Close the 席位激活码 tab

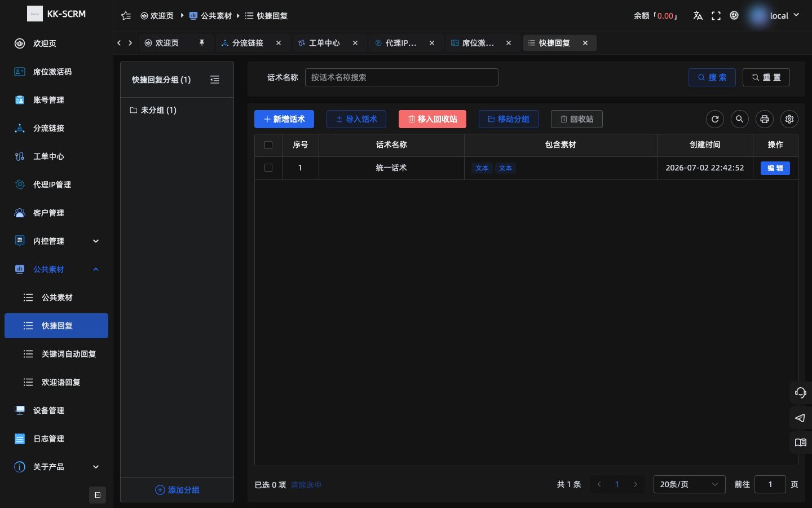(x=509, y=43)
